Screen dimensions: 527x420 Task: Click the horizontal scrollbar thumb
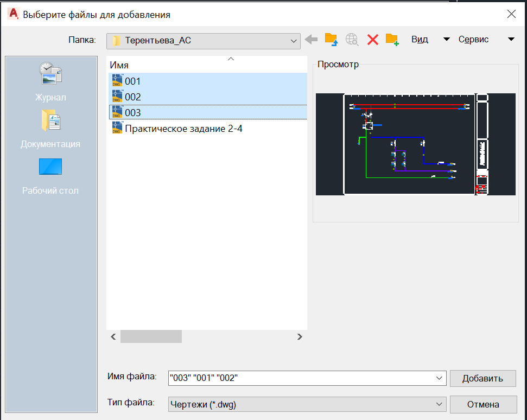(x=151, y=336)
